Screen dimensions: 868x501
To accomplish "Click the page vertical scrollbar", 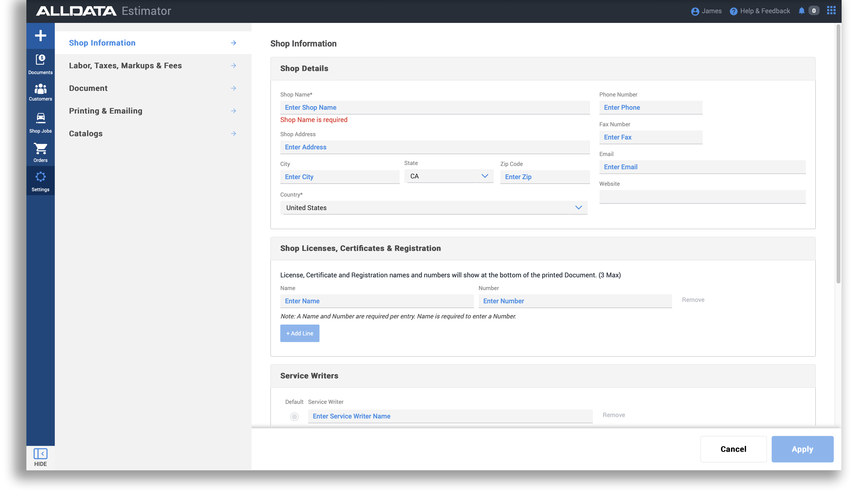I will point(838,154).
